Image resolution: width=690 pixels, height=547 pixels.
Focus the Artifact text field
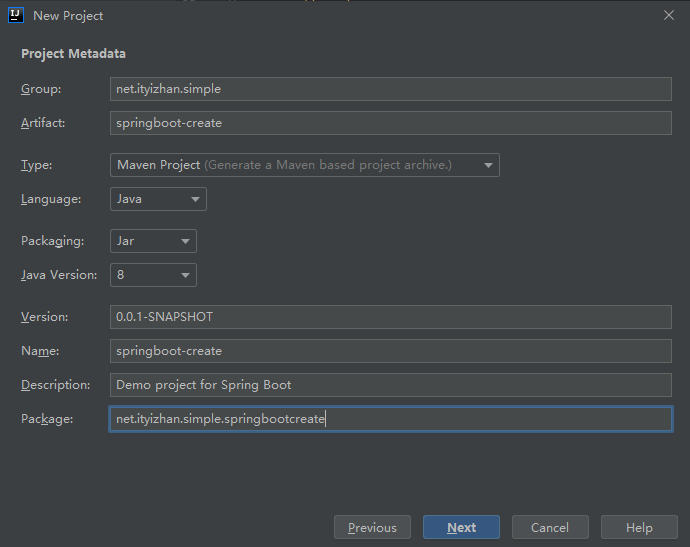point(391,123)
